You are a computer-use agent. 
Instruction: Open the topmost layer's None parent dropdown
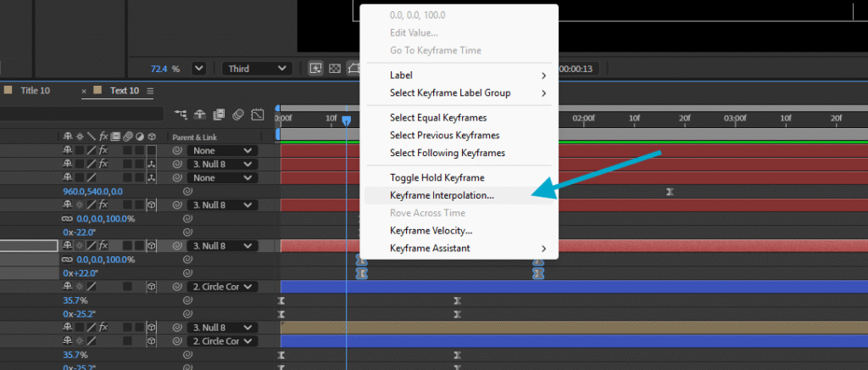click(x=222, y=151)
